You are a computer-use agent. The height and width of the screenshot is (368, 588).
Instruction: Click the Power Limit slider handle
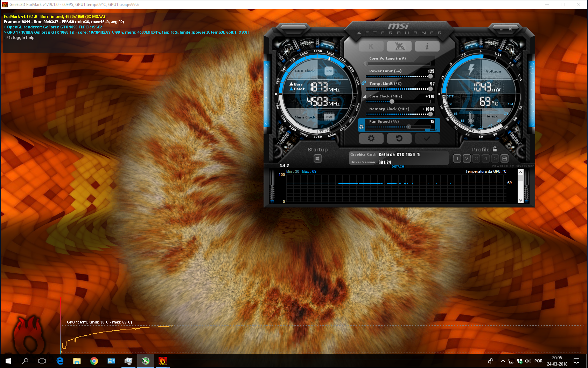coord(430,76)
